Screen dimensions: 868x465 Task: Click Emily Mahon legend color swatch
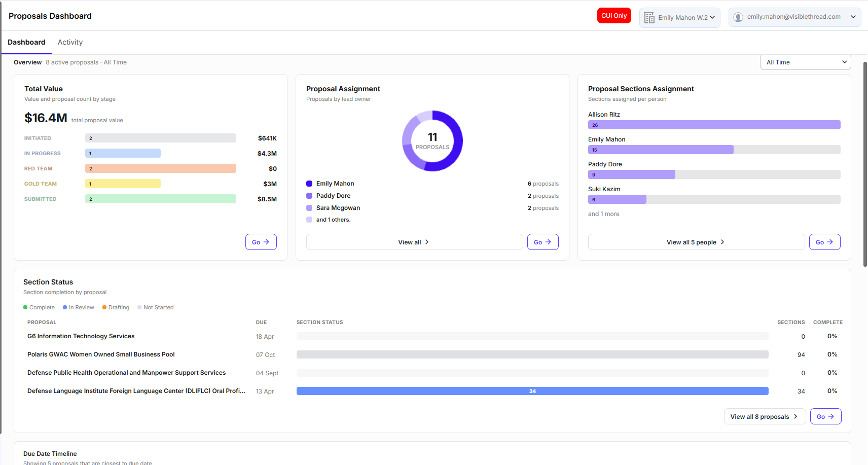coord(309,184)
